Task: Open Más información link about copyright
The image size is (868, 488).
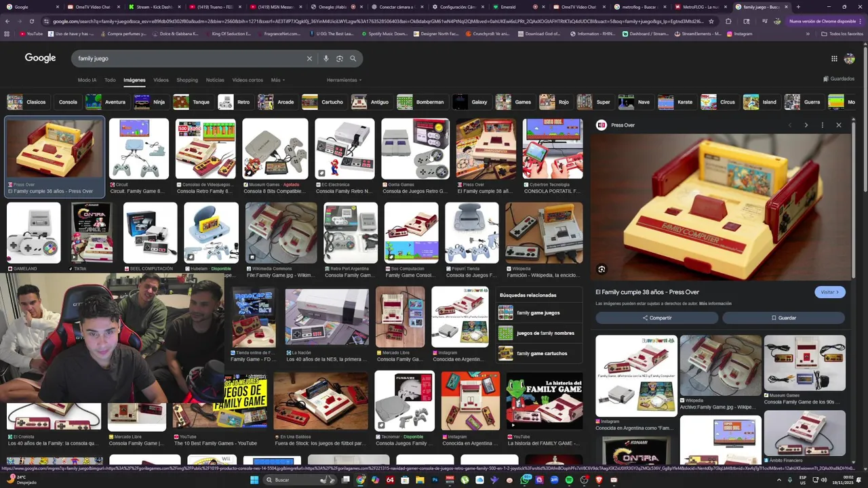Action: (715, 304)
